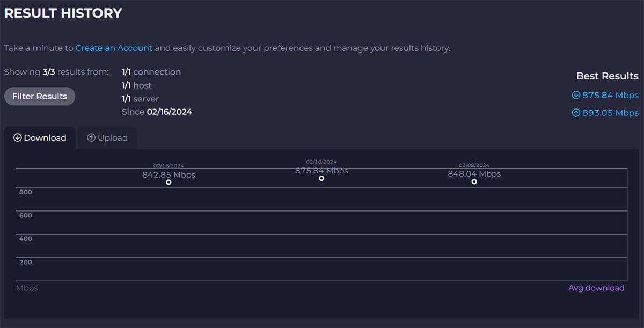Click the download icon beside 875.84 Mbps best result
The width and height of the screenshot is (644, 328).
[x=576, y=95]
